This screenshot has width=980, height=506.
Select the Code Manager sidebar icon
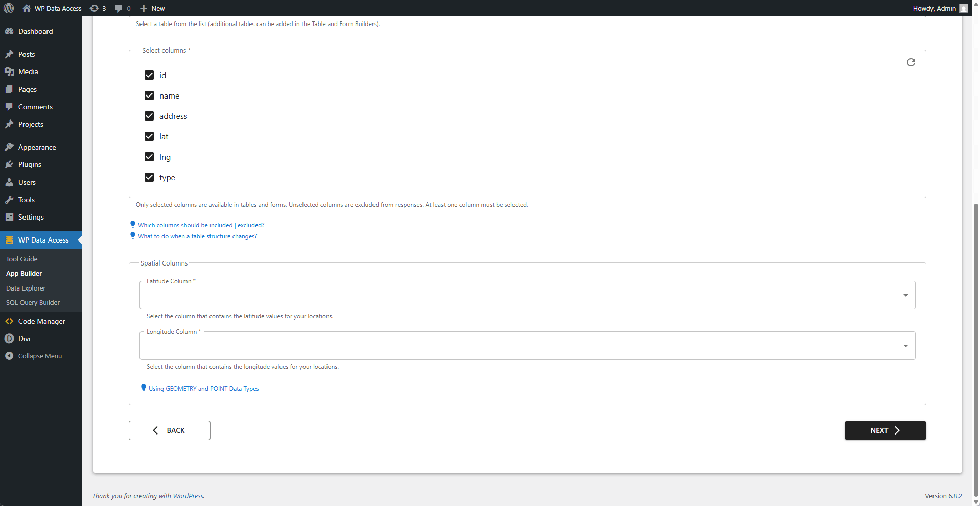[9, 321]
